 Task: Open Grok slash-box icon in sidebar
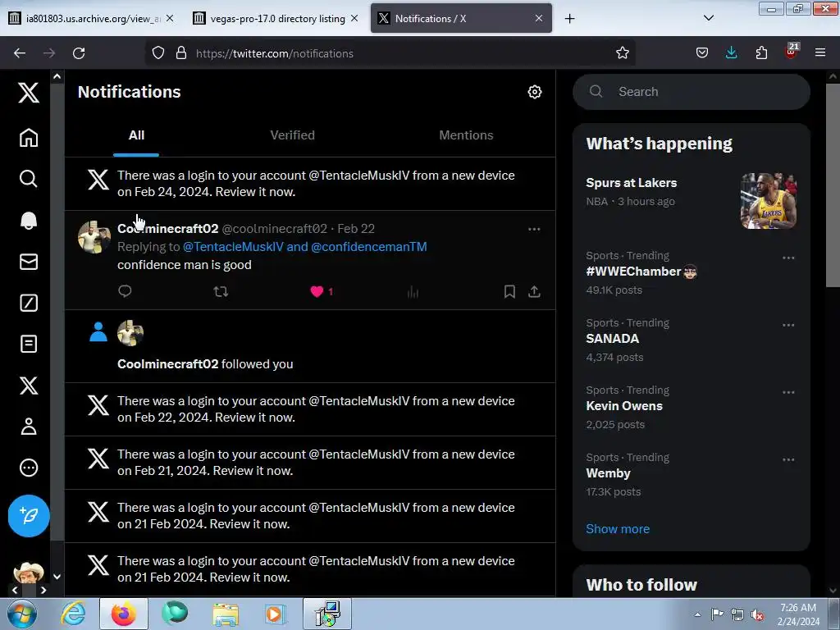[x=29, y=303]
